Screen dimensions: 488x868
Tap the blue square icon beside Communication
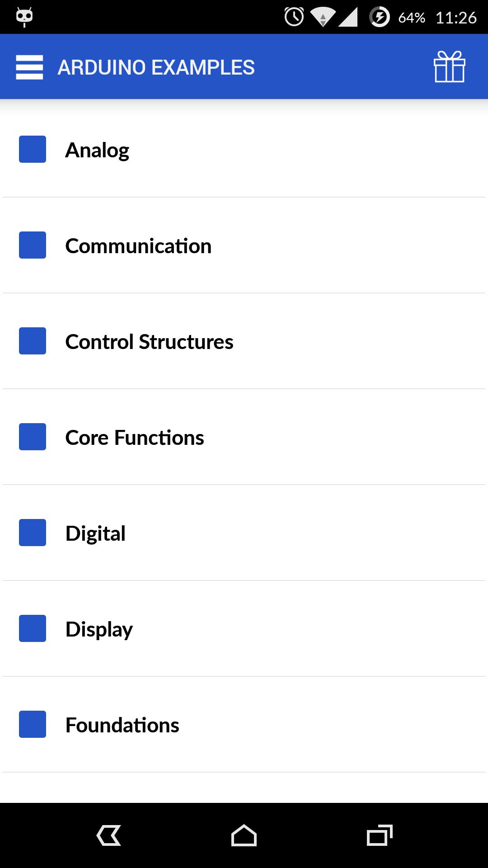[x=32, y=245]
